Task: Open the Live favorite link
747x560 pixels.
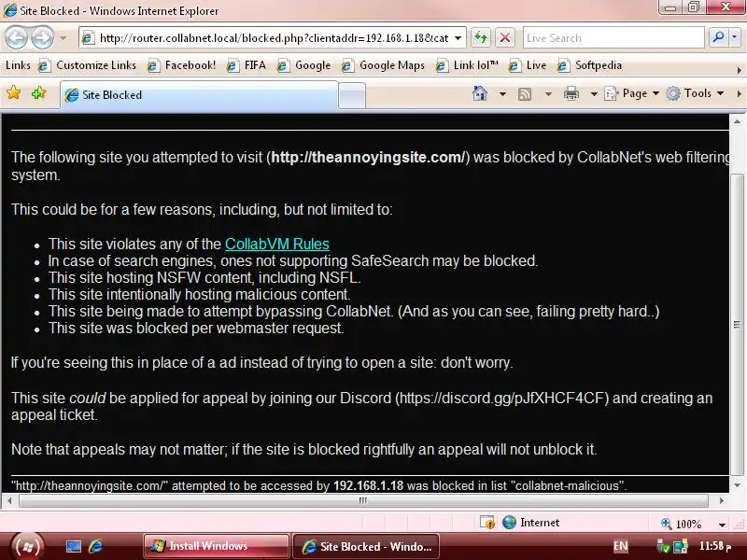Action: pos(528,65)
